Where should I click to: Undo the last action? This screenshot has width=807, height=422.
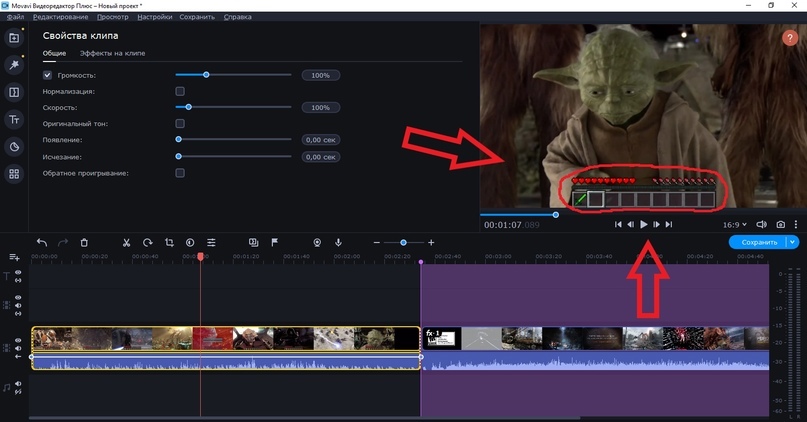coord(42,242)
